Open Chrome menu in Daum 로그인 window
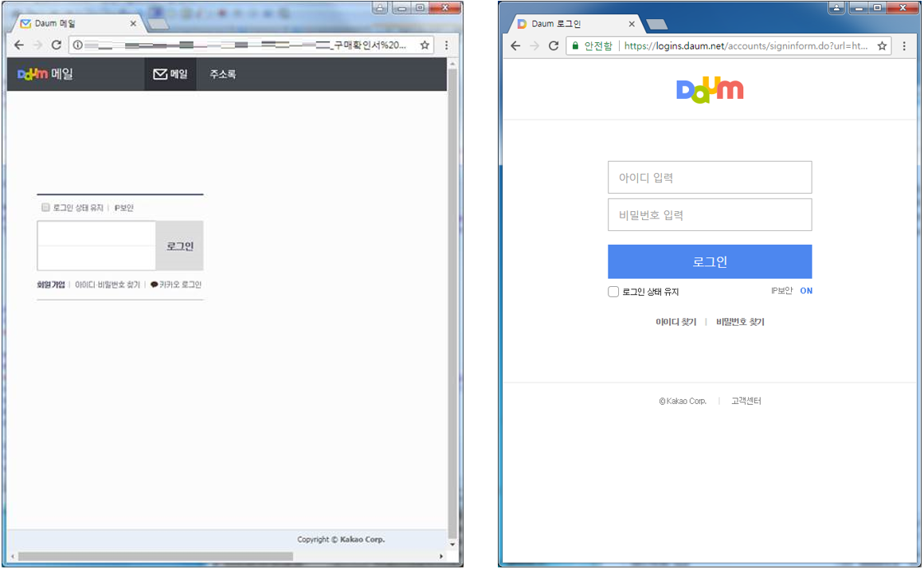 tap(904, 45)
